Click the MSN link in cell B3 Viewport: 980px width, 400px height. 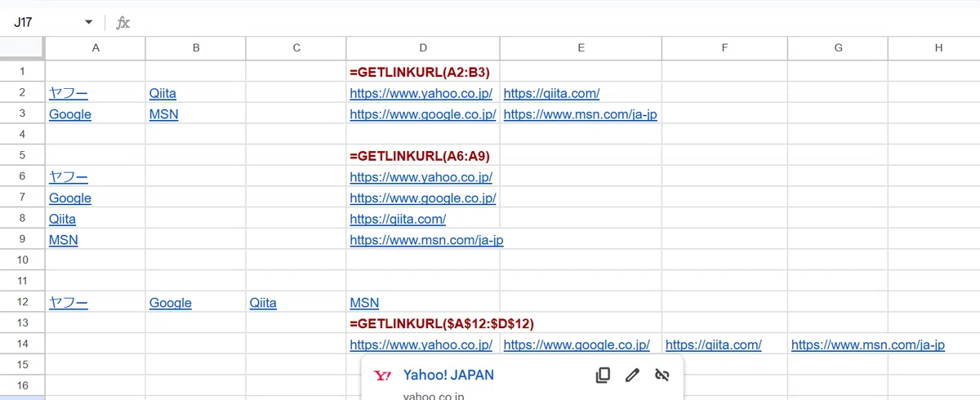163,114
